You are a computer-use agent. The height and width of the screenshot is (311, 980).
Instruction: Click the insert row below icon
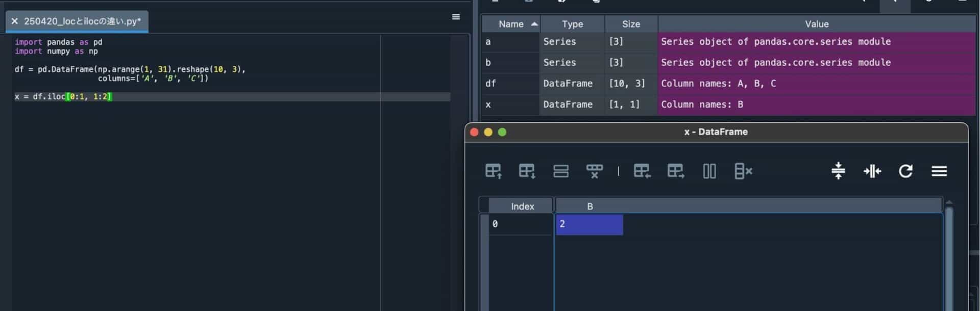pyautogui.click(x=527, y=171)
